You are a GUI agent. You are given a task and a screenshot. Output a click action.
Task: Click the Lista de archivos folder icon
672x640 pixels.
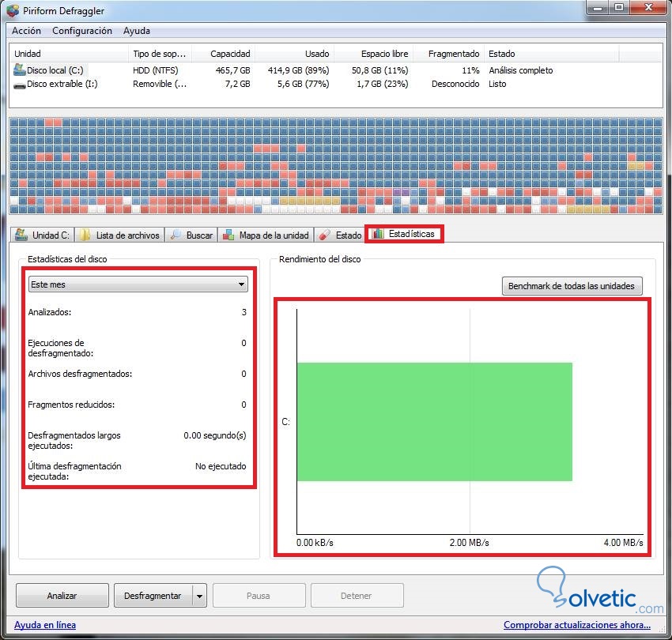click(85, 235)
